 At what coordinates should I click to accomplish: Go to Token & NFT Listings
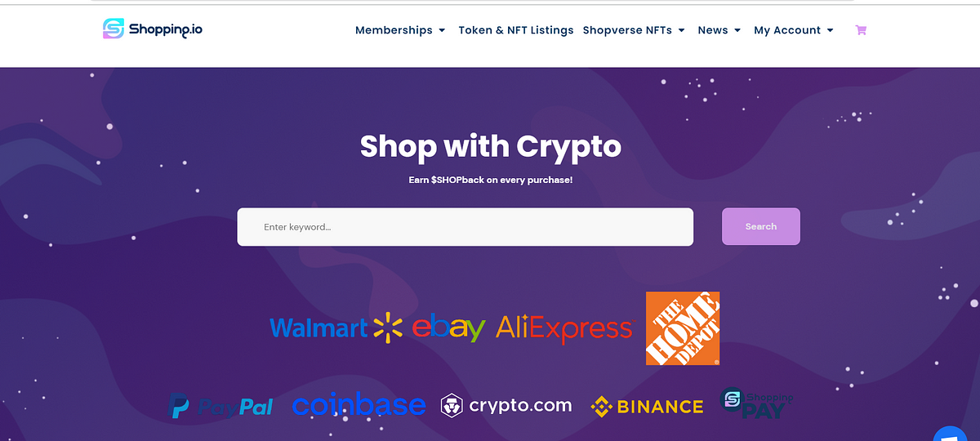click(x=516, y=30)
